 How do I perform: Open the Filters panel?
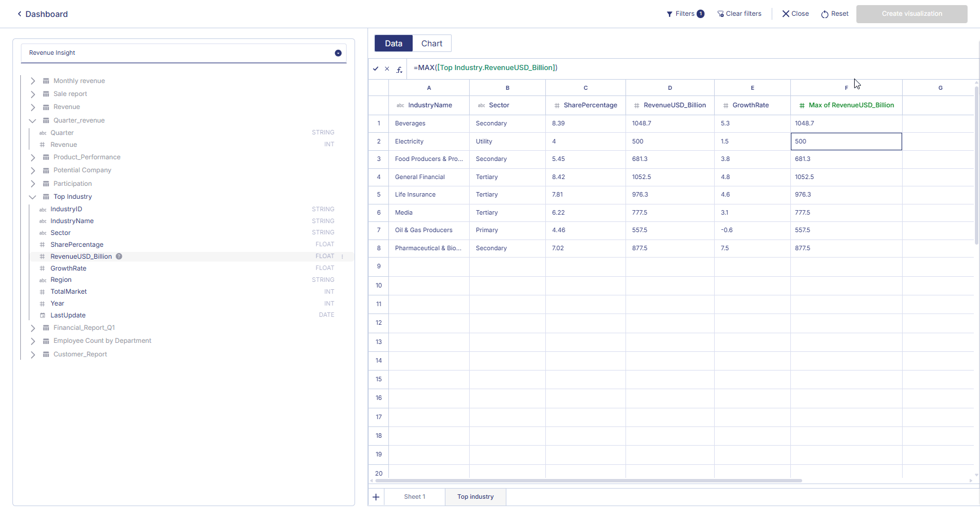(685, 14)
